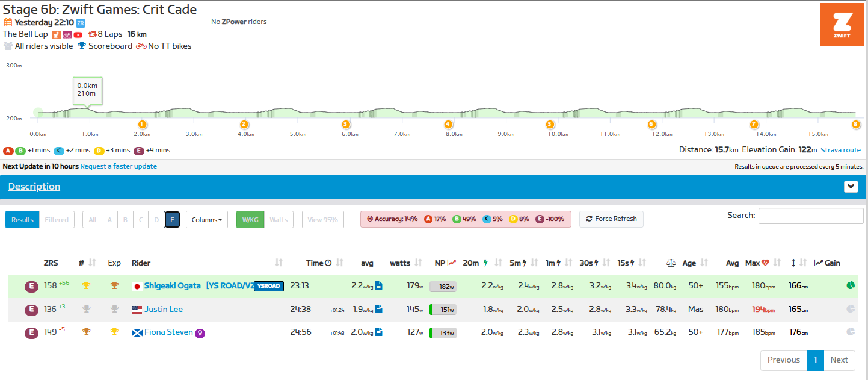Switch results display to Watts
868x380 pixels.
279,220
